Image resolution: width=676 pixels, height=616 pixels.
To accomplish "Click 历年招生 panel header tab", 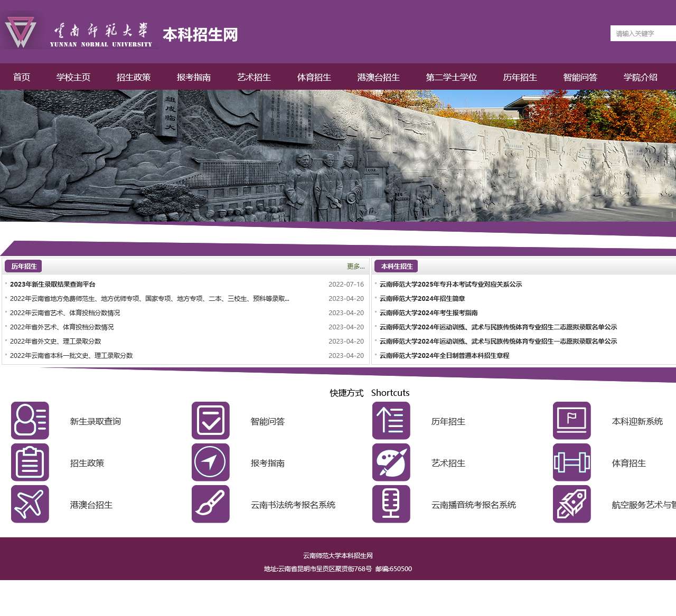I will 24,266.
